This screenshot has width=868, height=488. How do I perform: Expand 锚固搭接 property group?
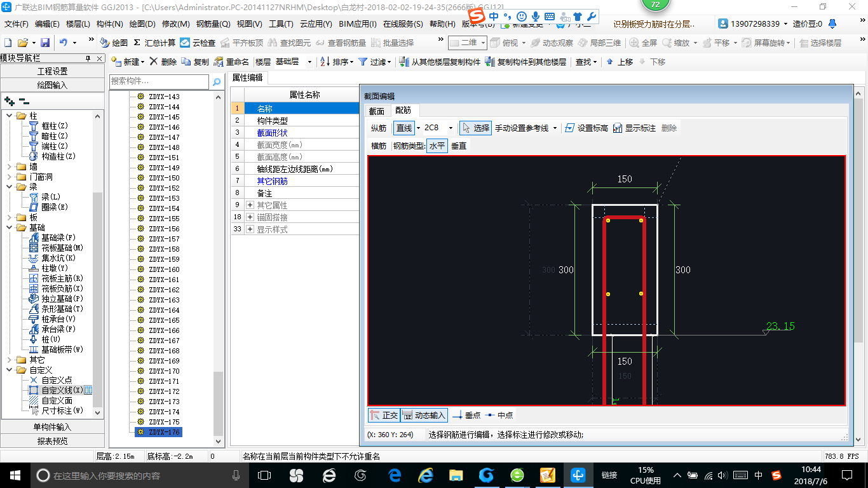[250, 217]
